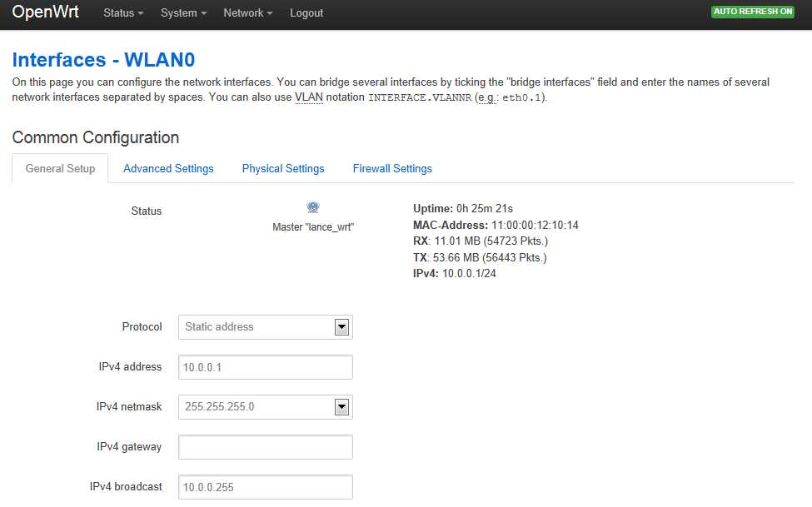
Task: Click the Uptime 0h 25m 21s text
Action: 463,208
